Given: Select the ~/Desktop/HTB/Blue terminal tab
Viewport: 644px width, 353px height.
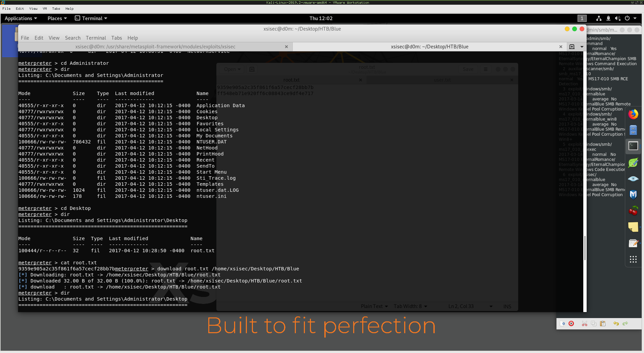Looking at the screenshot, I should (x=430, y=47).
